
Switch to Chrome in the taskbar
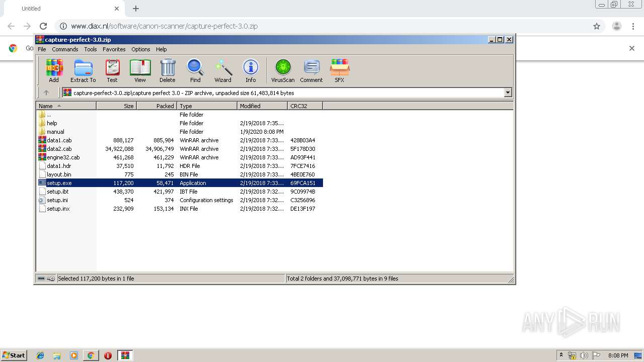click(x=91, y=355)
